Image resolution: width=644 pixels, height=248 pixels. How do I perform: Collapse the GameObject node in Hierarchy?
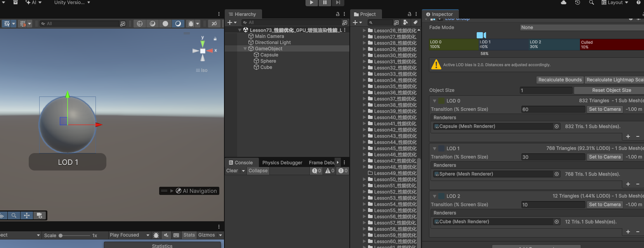click(x=245, y=49)
